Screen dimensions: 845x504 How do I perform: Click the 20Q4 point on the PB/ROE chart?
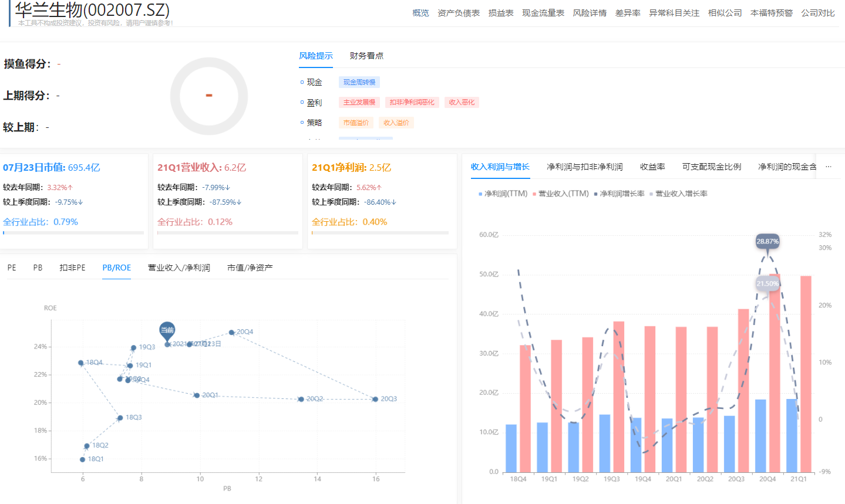click(x=231, y=332)
